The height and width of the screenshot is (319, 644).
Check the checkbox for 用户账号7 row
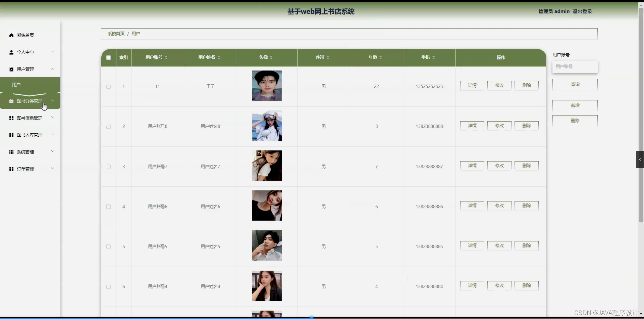pos(108,167)
